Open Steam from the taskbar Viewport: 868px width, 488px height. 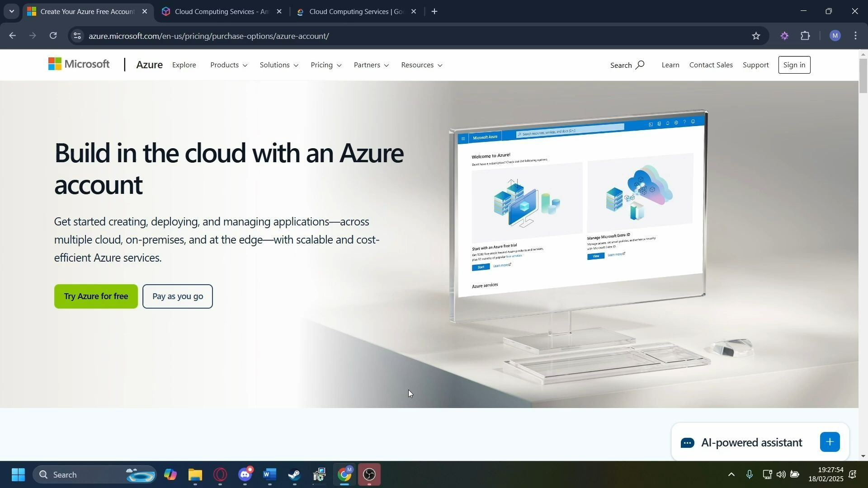pos(295,475)
